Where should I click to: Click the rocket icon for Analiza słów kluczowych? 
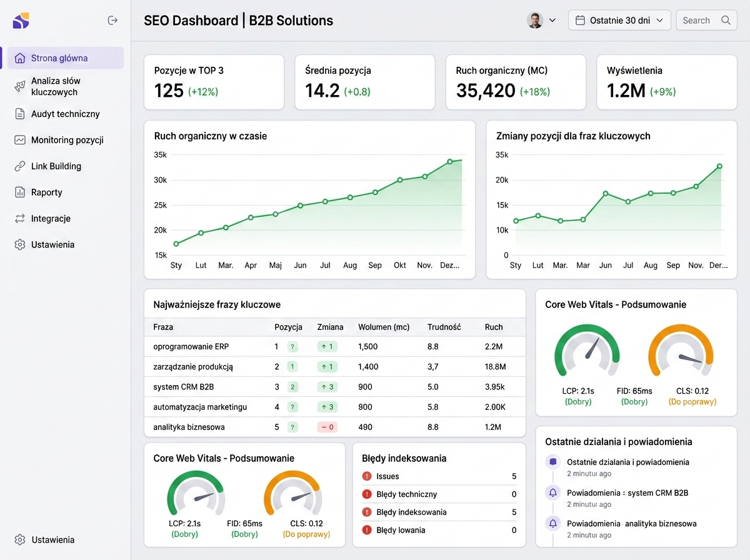click(x=20, y=86)
